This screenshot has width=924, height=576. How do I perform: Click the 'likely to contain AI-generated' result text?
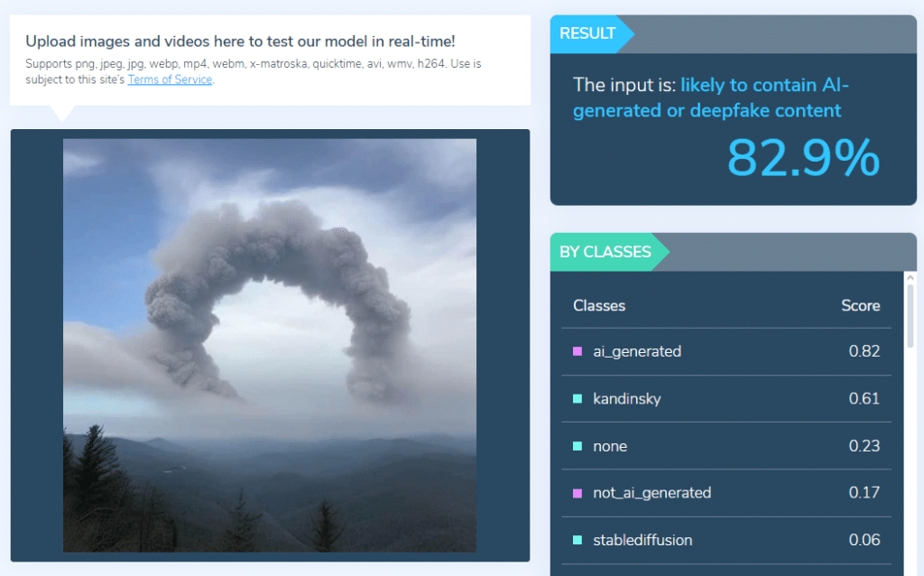tap(711, 98)
